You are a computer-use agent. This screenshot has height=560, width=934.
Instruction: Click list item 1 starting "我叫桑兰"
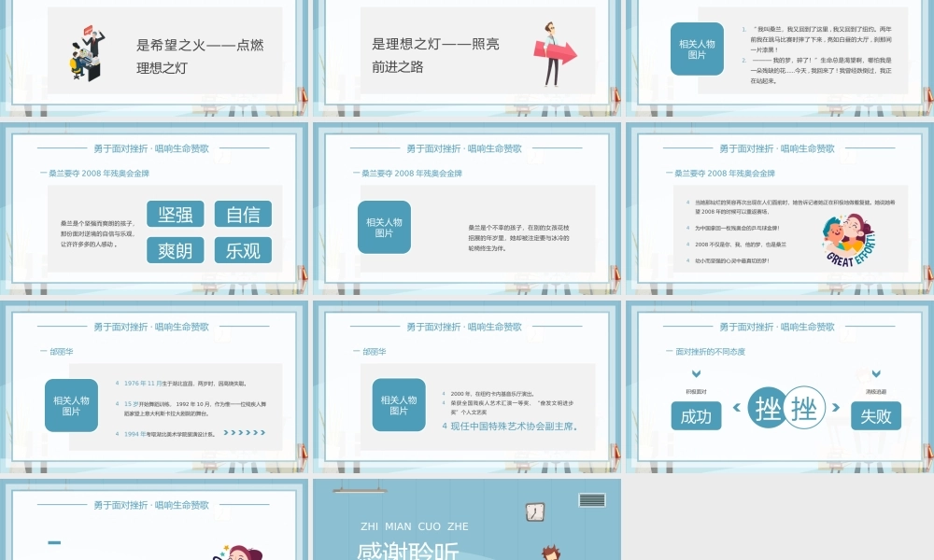(x=821, y=39)
